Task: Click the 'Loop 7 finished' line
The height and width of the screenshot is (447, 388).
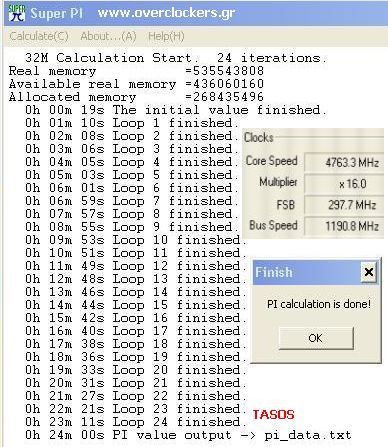Action: tap(132, 201)
